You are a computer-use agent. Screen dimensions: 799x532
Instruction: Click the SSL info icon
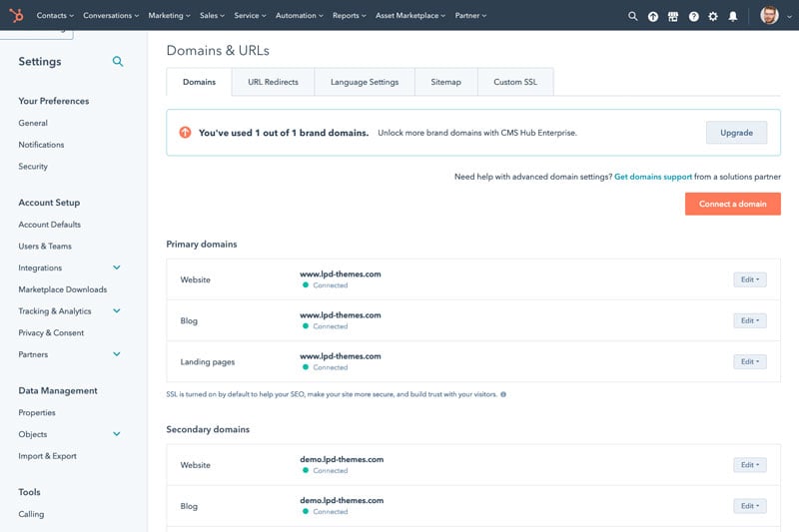[503, 394]
